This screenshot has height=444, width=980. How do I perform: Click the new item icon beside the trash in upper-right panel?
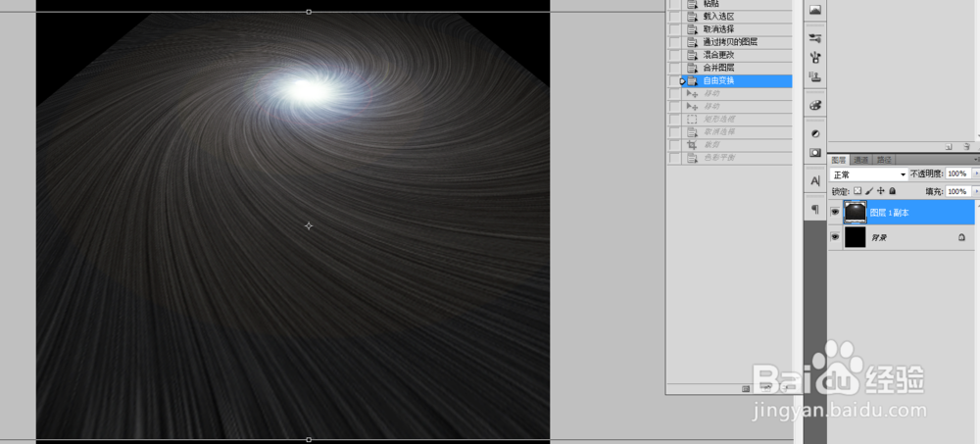[949, 146]
